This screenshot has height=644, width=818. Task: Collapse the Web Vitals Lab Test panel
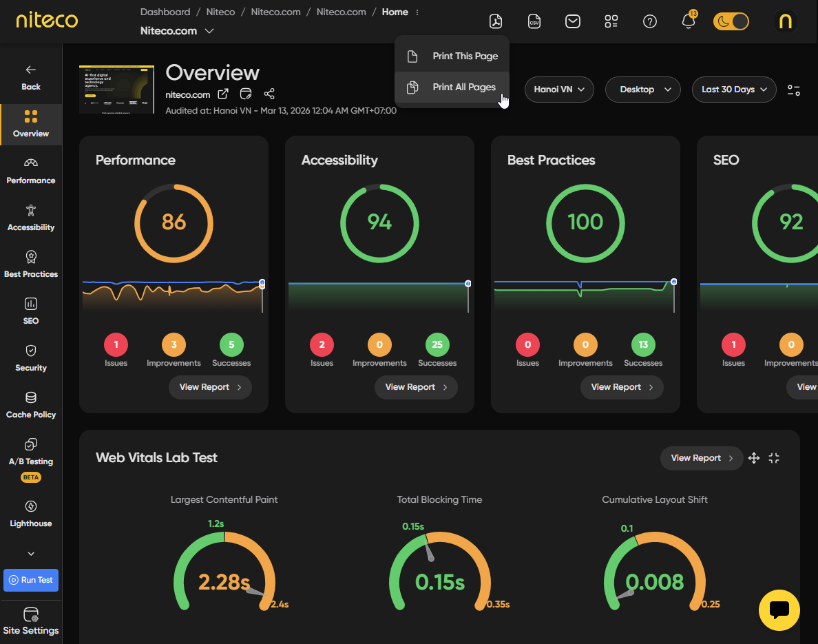pyautogui.click(x=774, y=458)
